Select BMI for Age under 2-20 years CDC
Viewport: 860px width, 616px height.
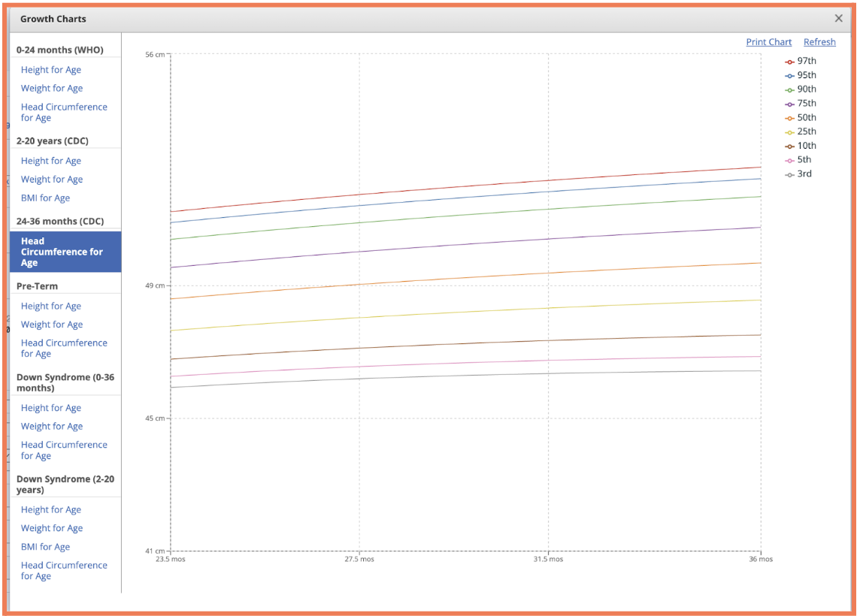click(x=45, y=198)
